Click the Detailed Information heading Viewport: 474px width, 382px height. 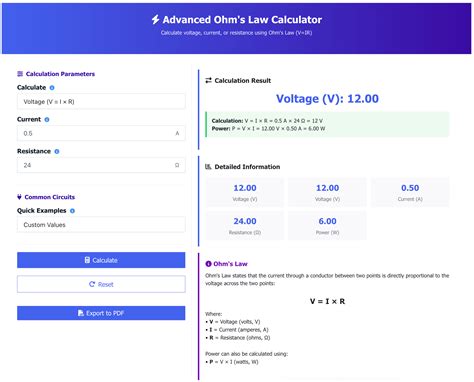[x=247, y=167]
